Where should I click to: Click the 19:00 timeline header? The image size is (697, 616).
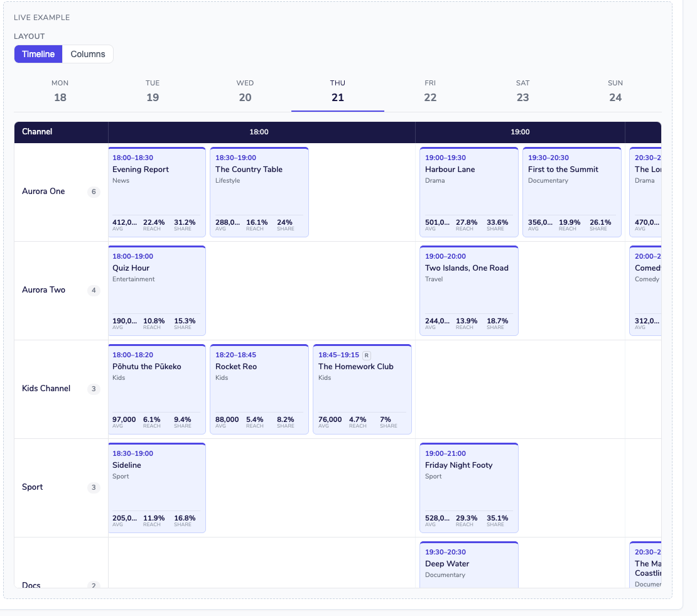(520, 132)
